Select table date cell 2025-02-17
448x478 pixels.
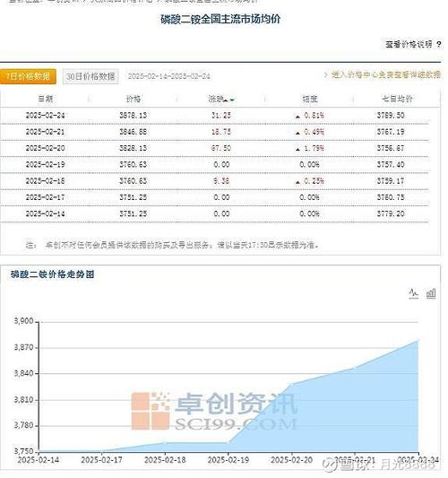click(45, 197)
